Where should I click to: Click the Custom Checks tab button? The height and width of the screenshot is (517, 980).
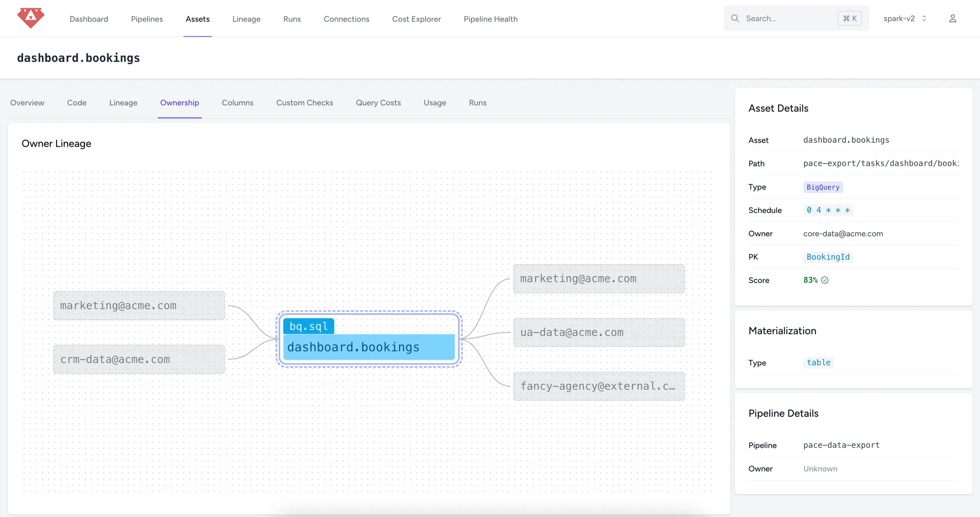(305, 102)
